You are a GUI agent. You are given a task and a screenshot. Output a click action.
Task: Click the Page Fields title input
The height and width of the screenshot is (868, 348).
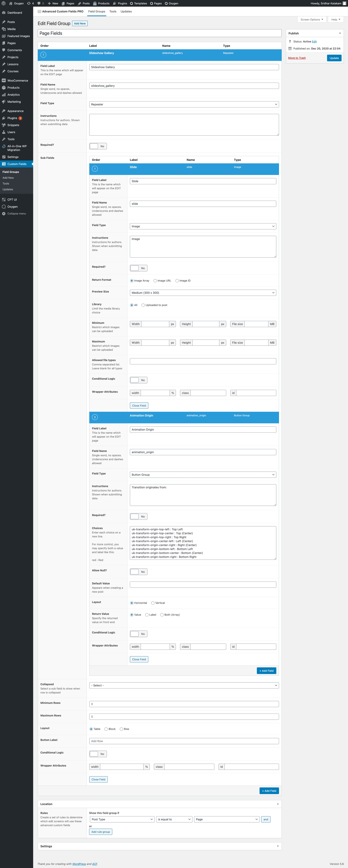coord(159,33)
